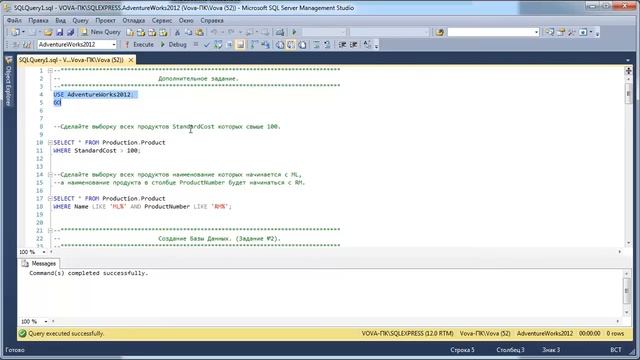Click the Decrease Indent icon
The height and width of the screenshot is (360, 640).
coord(342,44)
